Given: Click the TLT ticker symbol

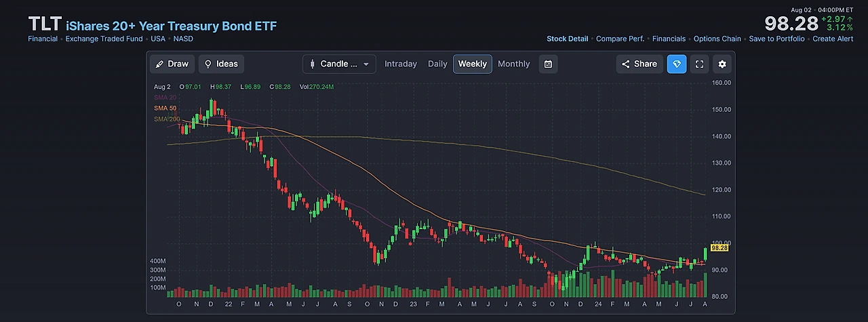Looking at the screenshot, I should click(x=45, y=24).
